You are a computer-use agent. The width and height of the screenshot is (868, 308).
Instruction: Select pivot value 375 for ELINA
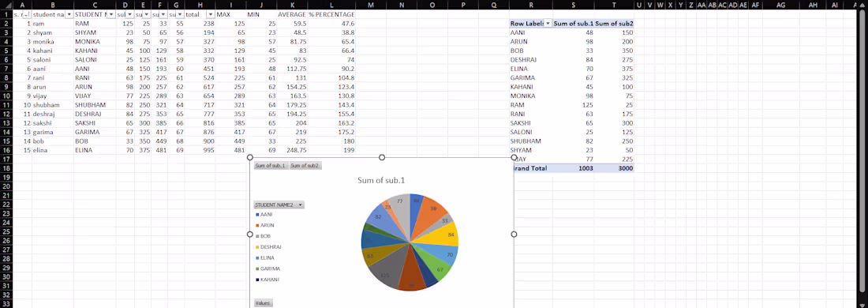coord(614,69)
